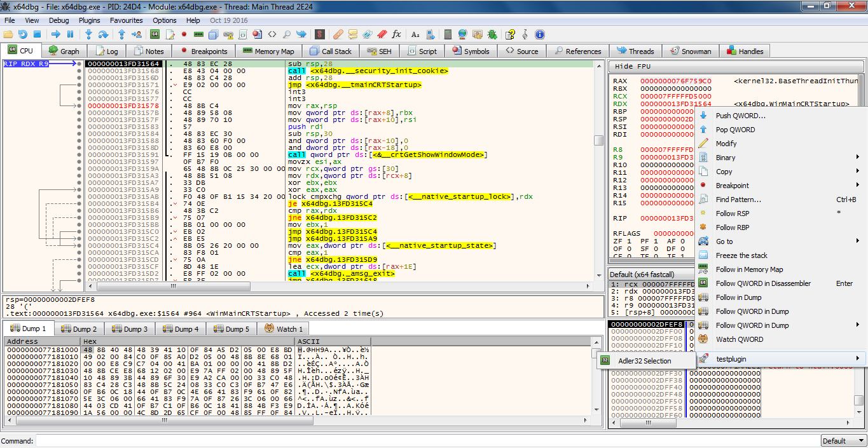Expand the Go to submenu
The height and width of the screenshot is (448, 868).
tap(724, 241)
